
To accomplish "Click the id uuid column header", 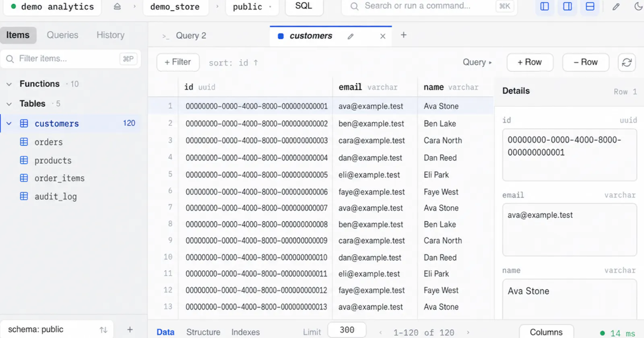I will tap(255, 87).
